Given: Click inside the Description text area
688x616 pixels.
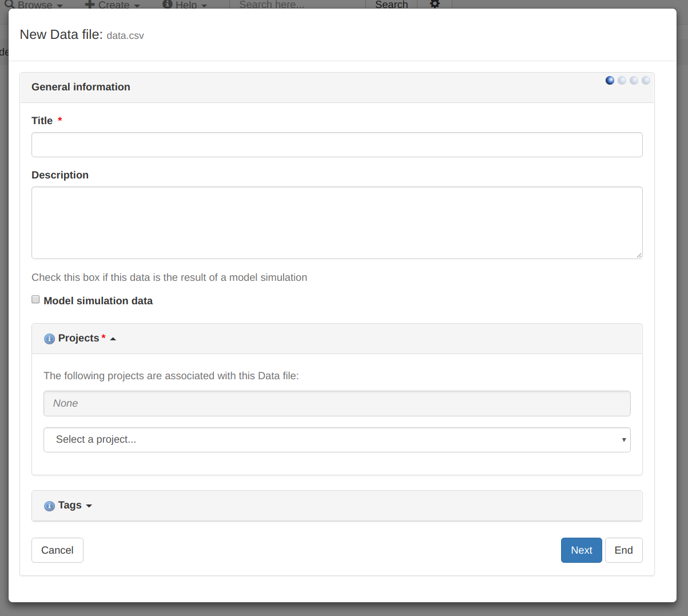Looking at the screenshot, I should pyautogui.click(x=337, y=222).
